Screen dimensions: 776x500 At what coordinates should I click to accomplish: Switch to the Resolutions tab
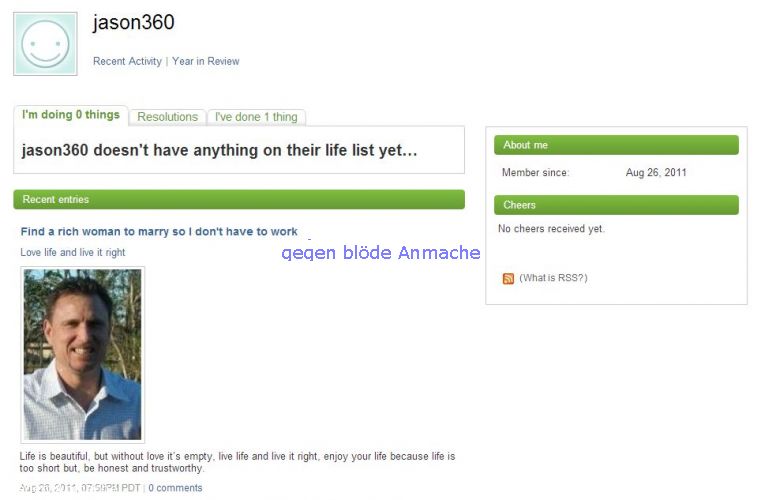(167, 117)
